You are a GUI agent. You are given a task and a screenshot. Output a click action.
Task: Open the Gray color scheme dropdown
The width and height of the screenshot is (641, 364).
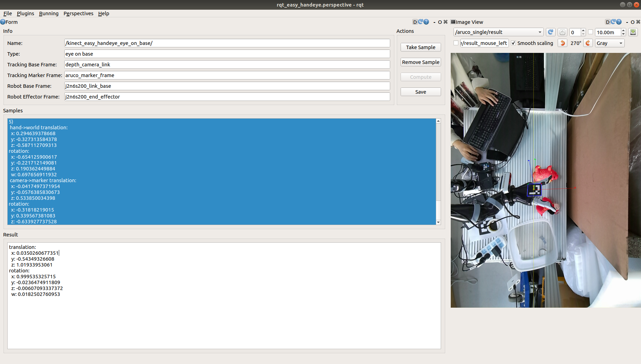610,43
